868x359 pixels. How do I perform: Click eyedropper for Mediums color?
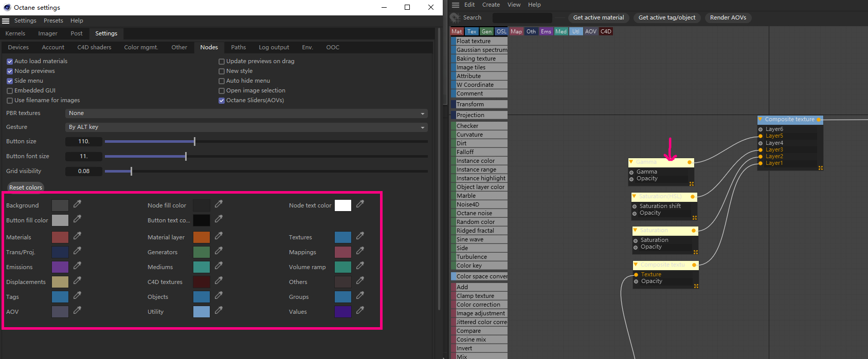pyautogui.click(x=219, y=266)
